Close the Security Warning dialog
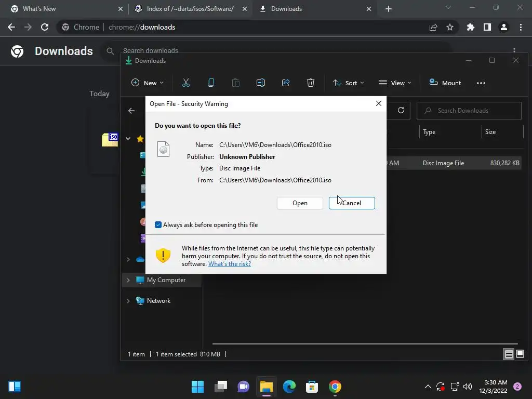This screenshot has height=399, width=532. pos(379,103)
